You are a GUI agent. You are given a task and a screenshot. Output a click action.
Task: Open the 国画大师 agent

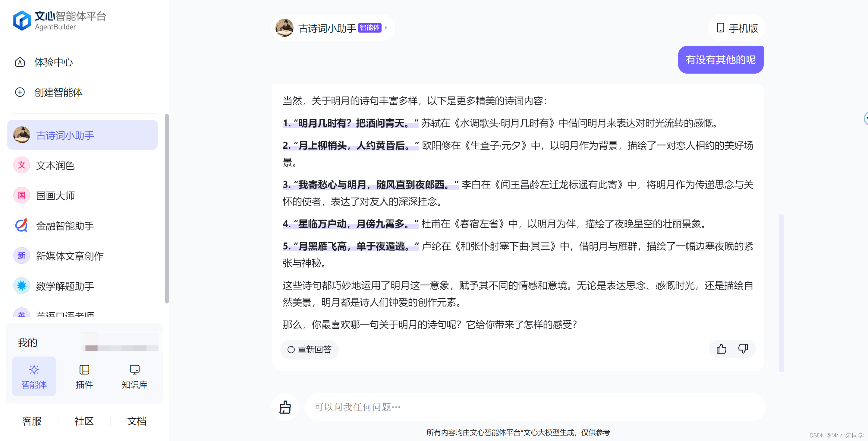(55, 195)
